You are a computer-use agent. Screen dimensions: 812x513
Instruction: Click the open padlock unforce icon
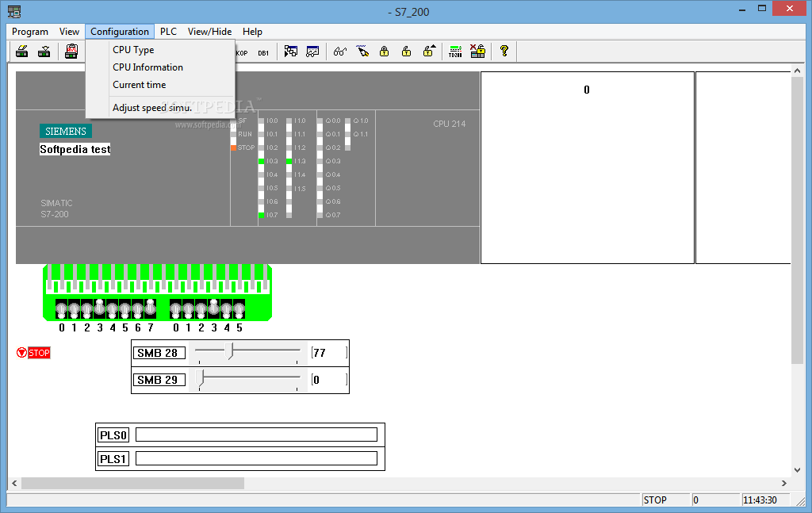tap(407, 52)
